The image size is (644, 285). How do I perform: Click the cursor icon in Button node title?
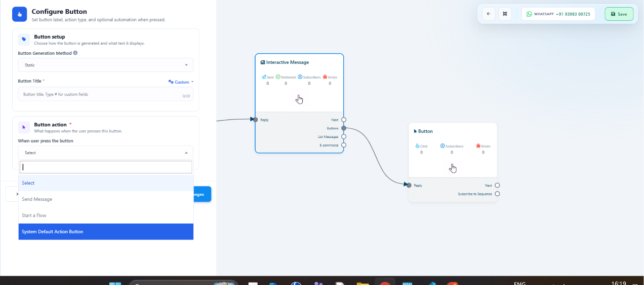click(x=416, y=131)
